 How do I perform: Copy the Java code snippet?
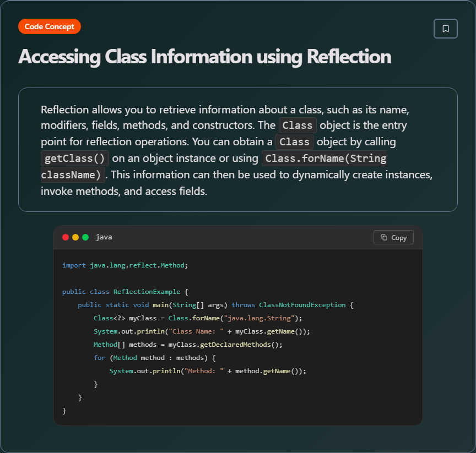(393, 237)
